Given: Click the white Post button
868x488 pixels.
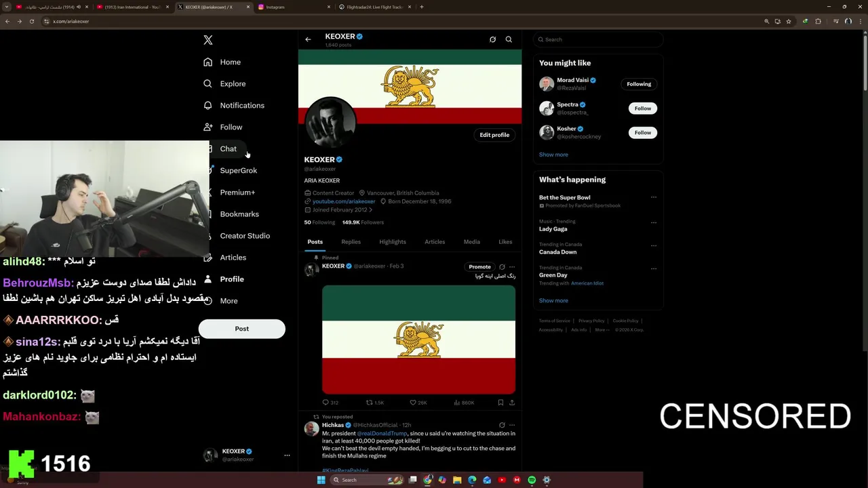Looking at the screenshot, I should pyautogui.click(x=241, y=329).
